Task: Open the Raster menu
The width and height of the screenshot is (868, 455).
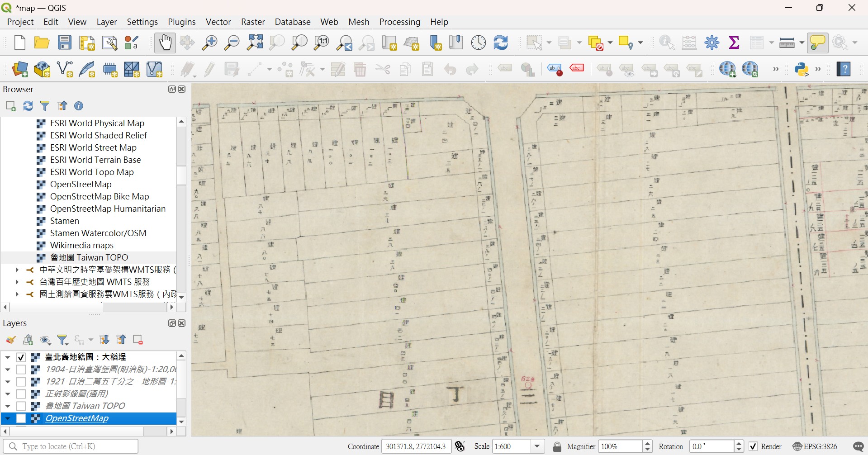Action: [x=253, y=22]
